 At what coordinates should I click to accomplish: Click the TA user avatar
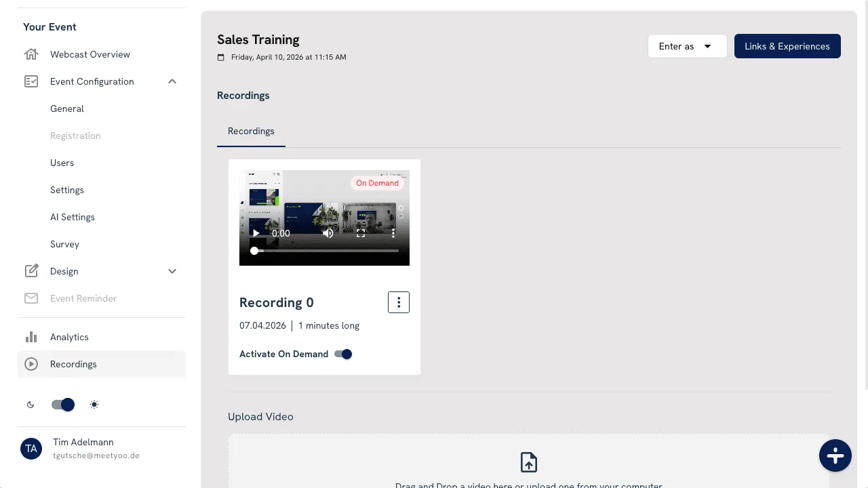[31, 449]
